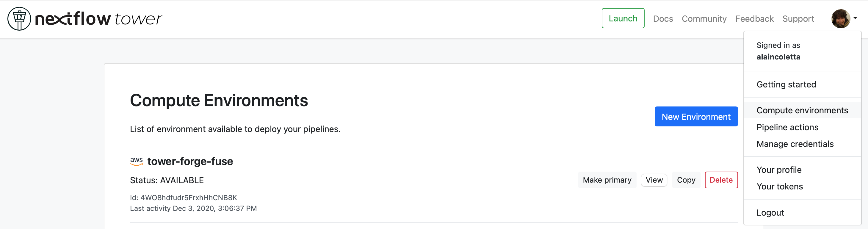Open the user avatar profile picture
This screenshot has height=229, width=868.
[x=841, y=18]
